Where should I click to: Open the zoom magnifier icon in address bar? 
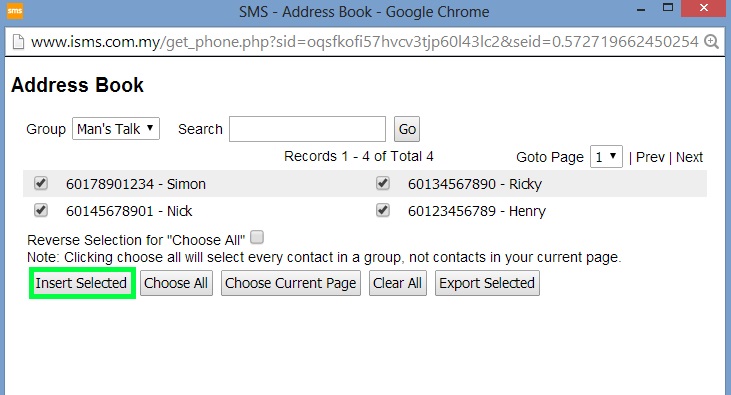click(x=711, y=42)
